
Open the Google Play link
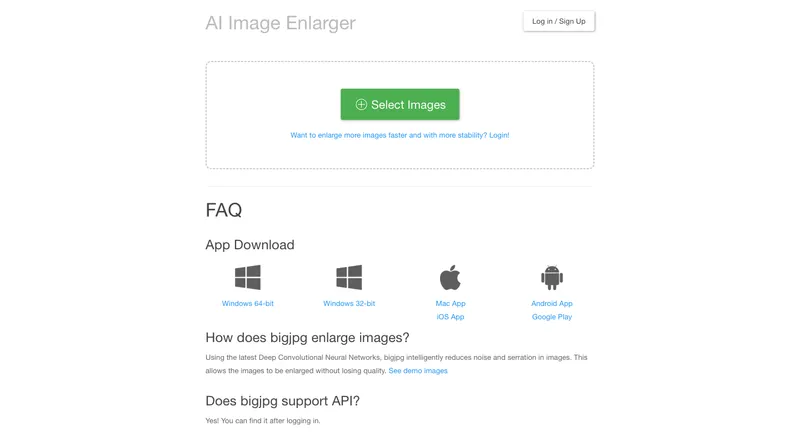pyautogui.click(x=552, y=317)
